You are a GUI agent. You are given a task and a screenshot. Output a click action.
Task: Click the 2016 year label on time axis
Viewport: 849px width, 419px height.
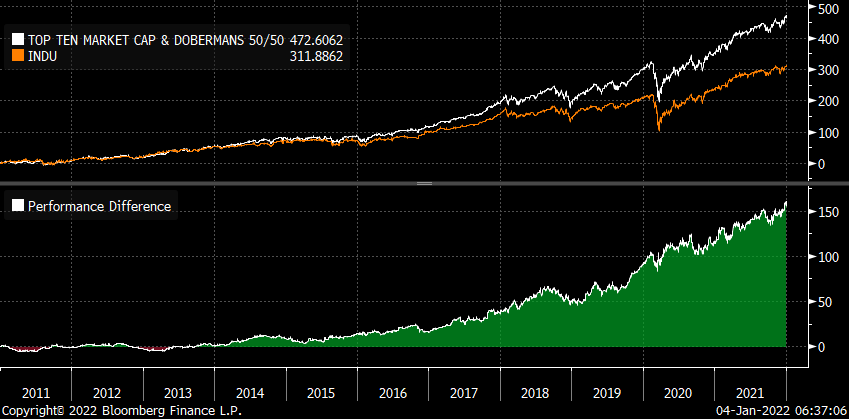[394, 391]
